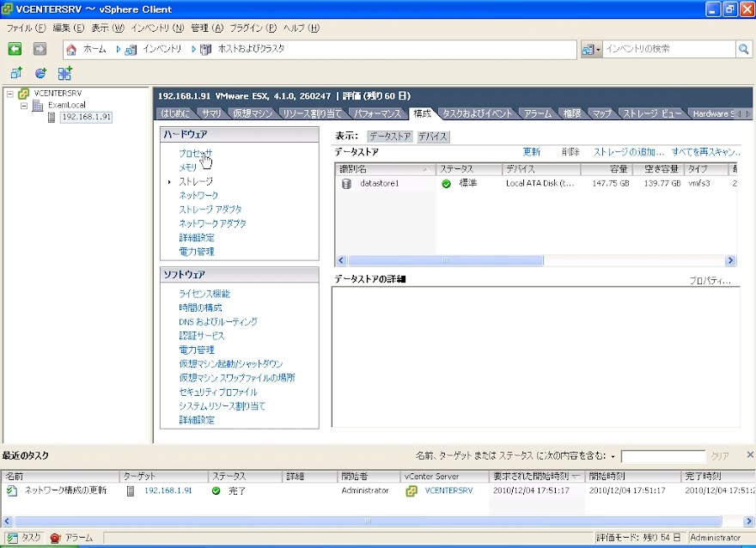This screenshot has height=548, width=756.
Task: Open the ファイル (File) menu
Action: [26, 28]
